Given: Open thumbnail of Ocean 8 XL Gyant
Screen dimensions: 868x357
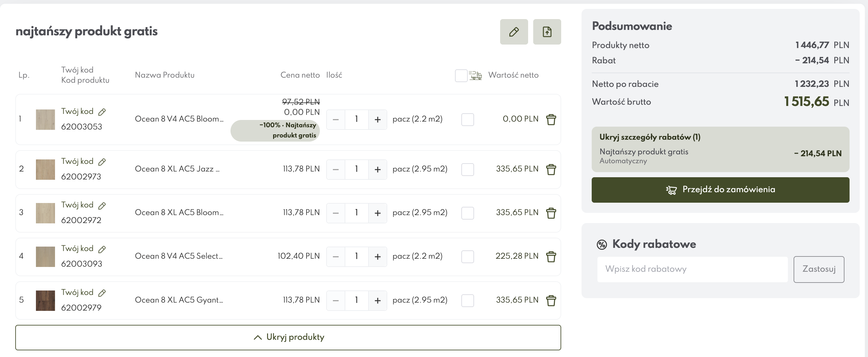Looking at the screenshot, I should pos(45,300).
